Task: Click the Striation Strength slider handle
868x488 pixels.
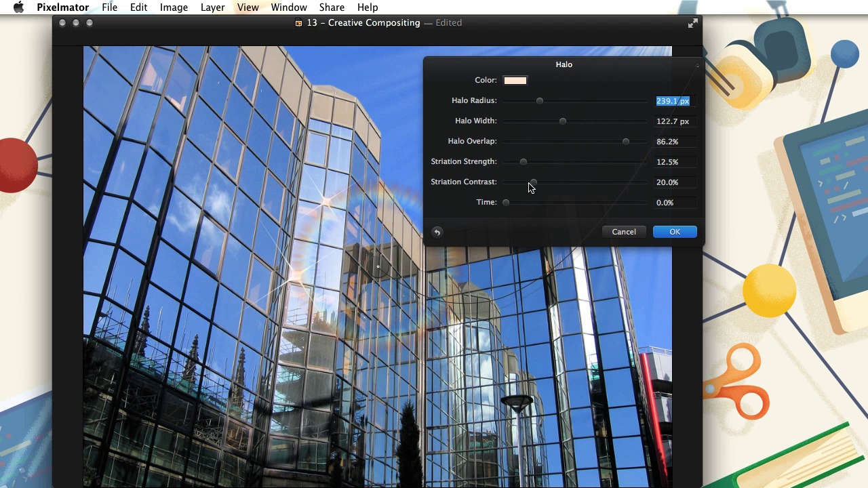Action: pyautogui.click(x=524, y=162)
